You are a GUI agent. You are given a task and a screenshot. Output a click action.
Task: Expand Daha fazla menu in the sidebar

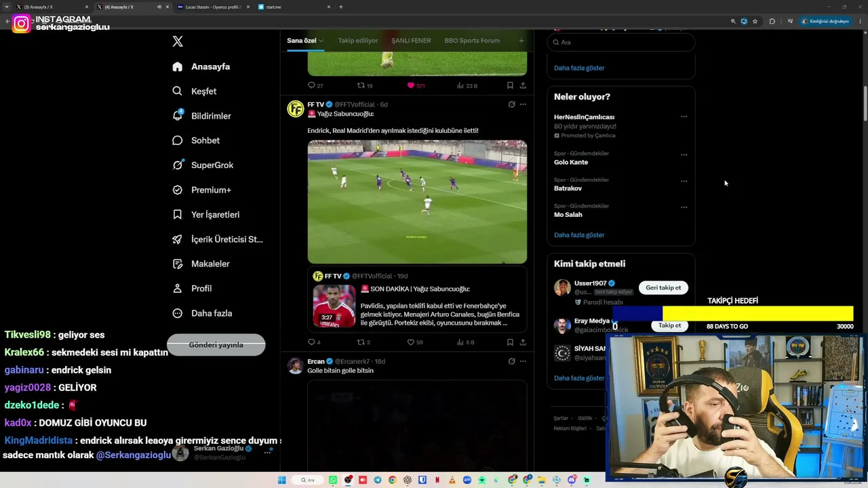(x=202, y=313)
